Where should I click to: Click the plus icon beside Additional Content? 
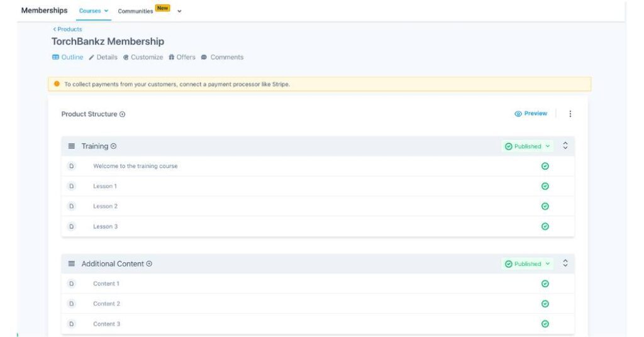click(149, 263)
